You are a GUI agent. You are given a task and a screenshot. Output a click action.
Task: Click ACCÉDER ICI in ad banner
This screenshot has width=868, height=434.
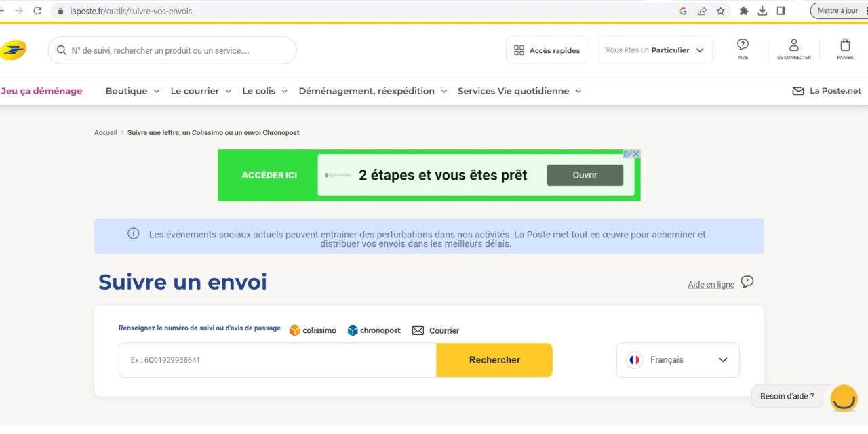[x=269, y=175]
